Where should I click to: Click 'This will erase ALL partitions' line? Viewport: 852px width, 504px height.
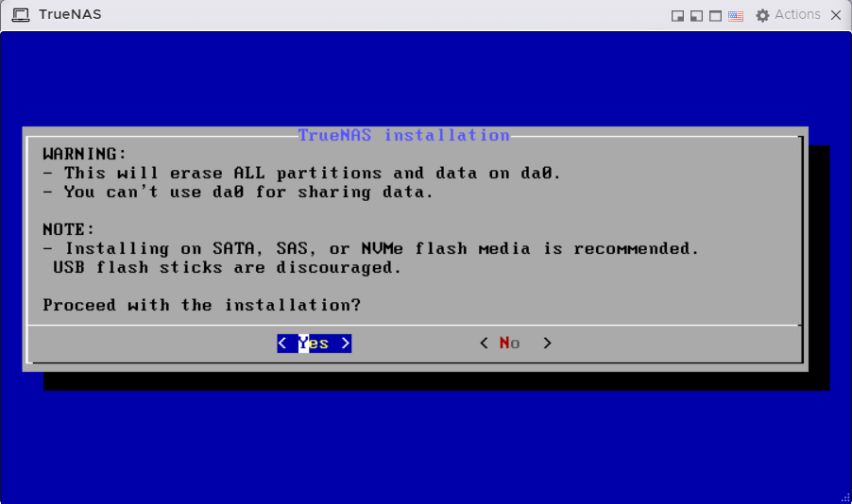point(301,173)
